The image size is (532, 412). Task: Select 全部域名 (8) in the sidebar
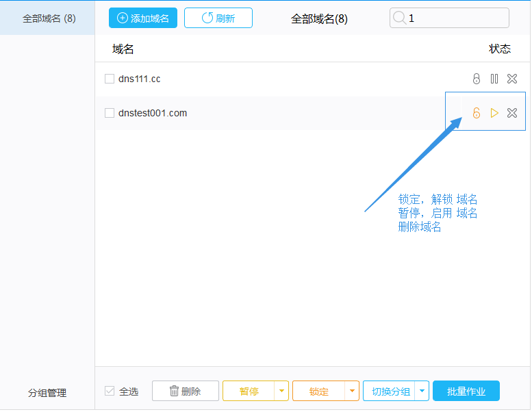[x=49, y=18]
